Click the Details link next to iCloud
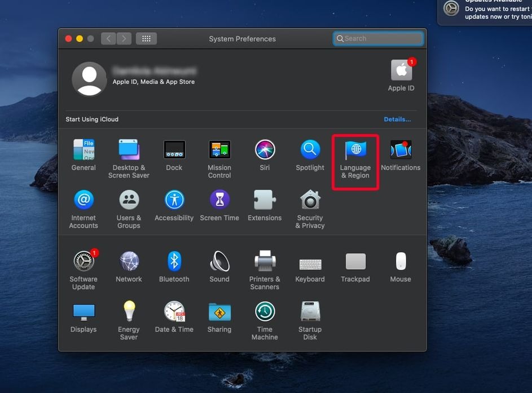 pos(397,118)
